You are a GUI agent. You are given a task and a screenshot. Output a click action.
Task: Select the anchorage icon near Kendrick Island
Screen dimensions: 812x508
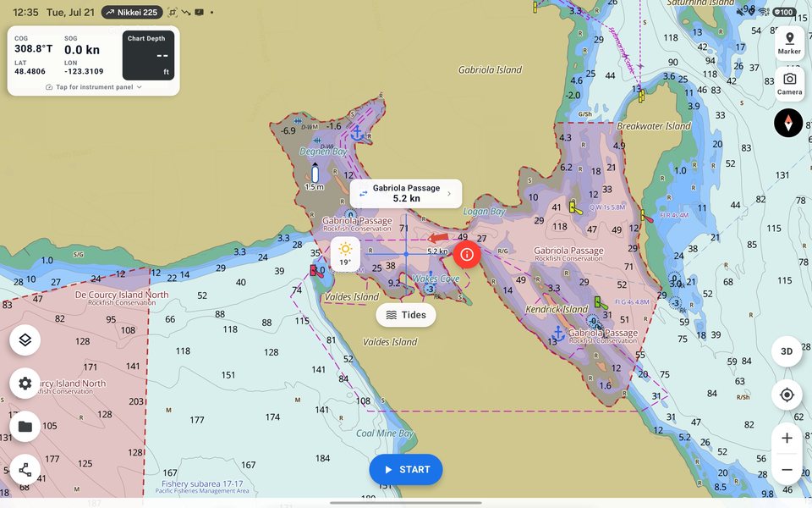coord(558,333)
